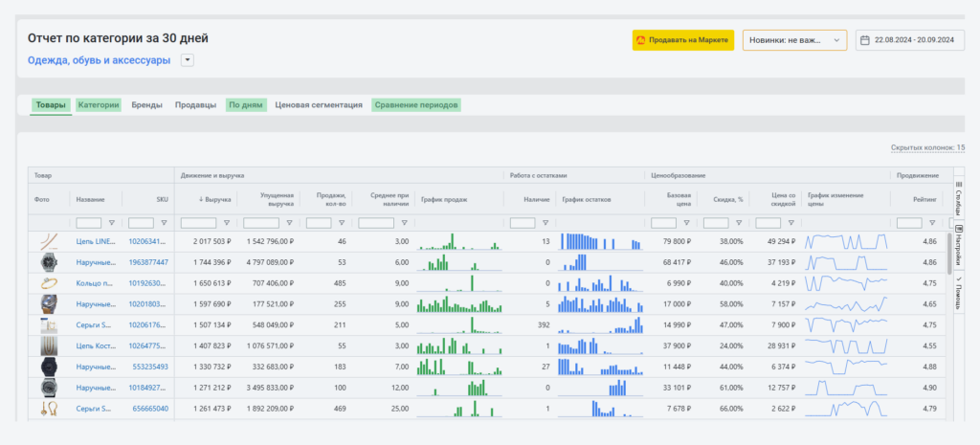The height and width of the screenshot is (445, 980).
Task: Open the Столбцы side panel
Action: (x=959, y=198)
